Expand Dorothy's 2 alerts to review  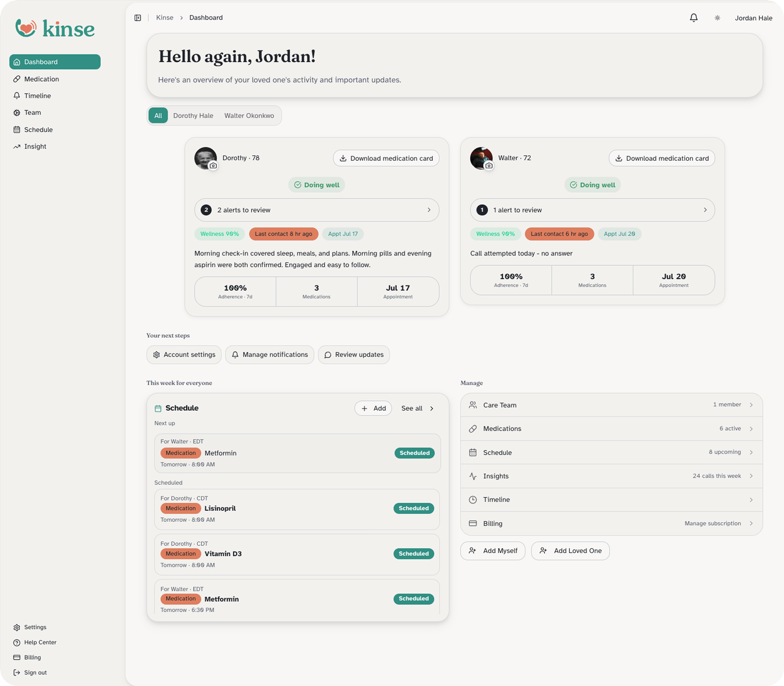tap(317, 210)
